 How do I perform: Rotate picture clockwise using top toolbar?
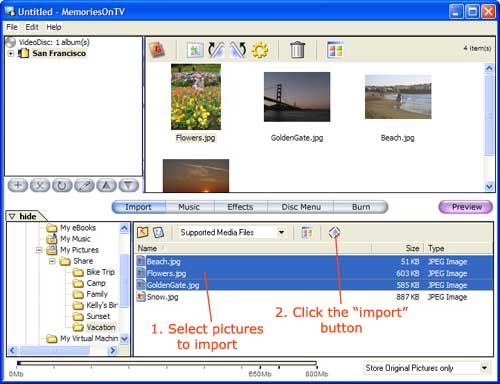[216, 50]
